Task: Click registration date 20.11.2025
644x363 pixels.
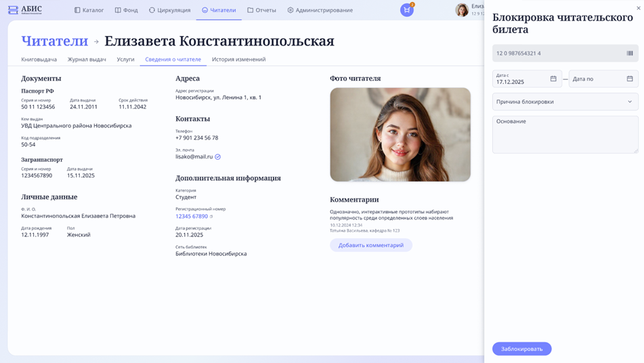Action: (189, 235)
